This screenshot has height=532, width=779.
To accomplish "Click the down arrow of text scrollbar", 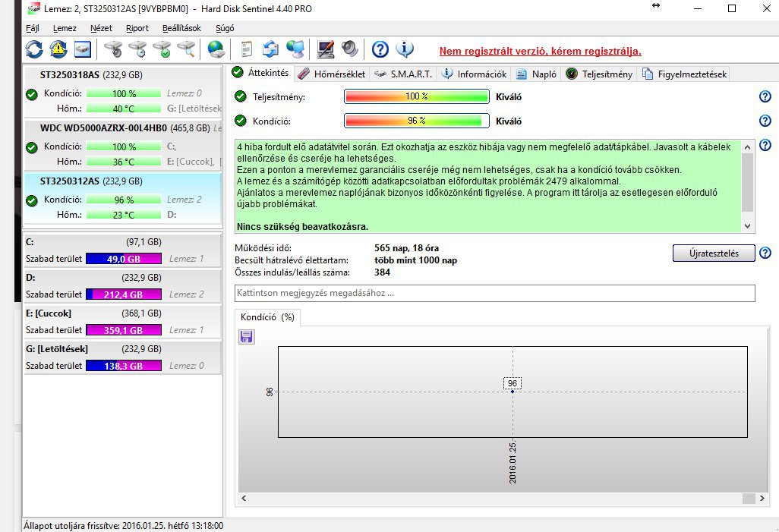I will 748,226.
